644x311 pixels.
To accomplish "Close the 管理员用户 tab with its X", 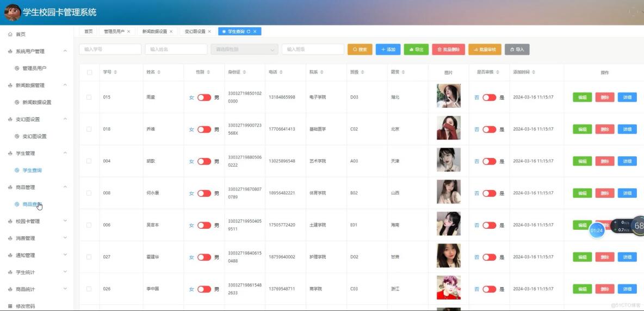I will 128,31.
